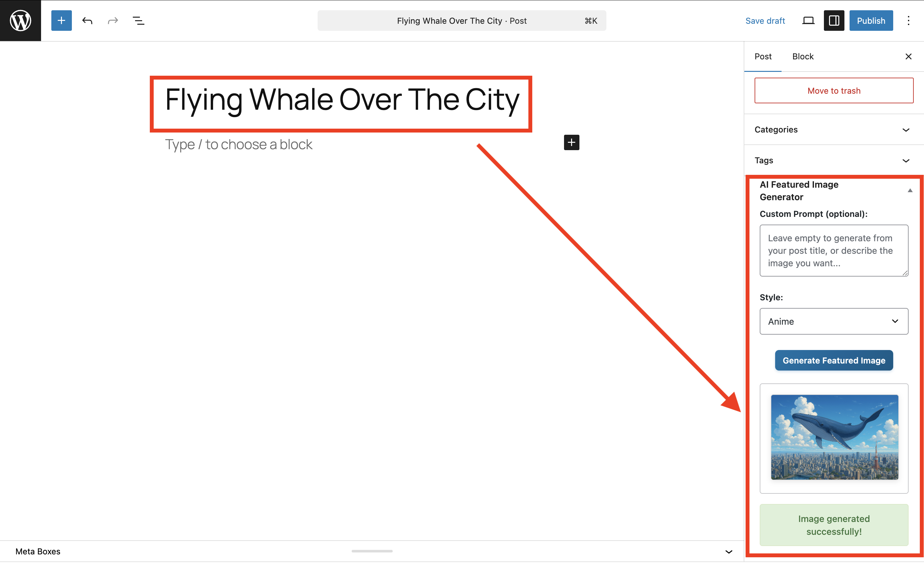Image resolution: width=924 pixels, height=564 pixels.
Task: Select the Post tab
Action: click(763, 57)
